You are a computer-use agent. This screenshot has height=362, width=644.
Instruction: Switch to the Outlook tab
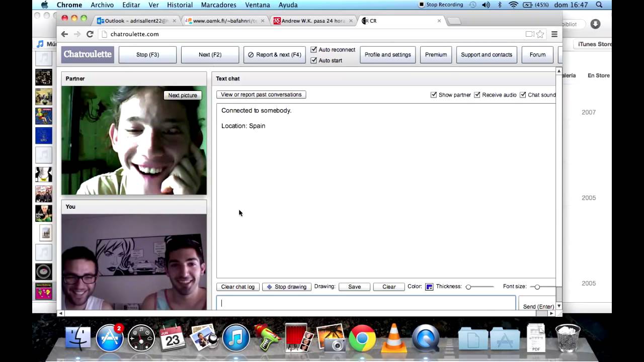click(x=136, y=21)
